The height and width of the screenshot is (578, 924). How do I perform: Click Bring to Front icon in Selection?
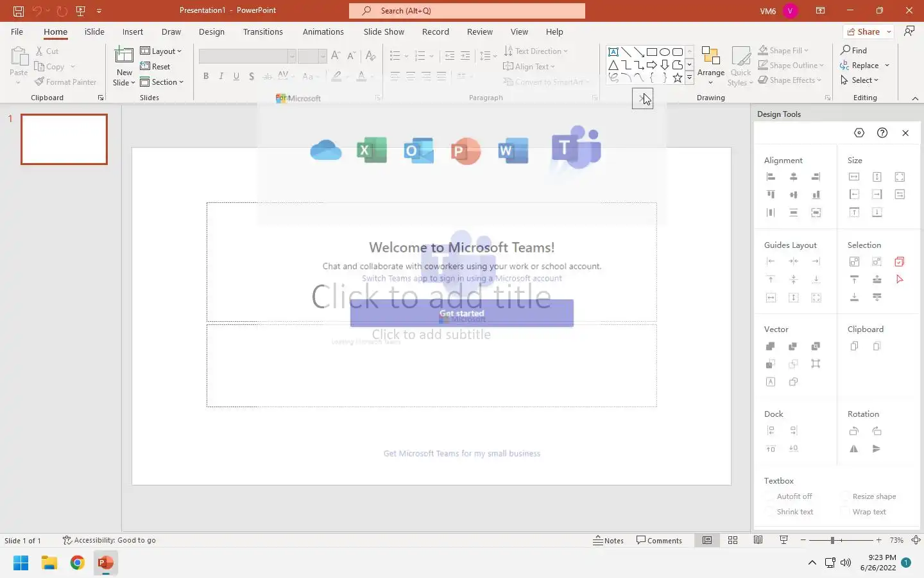tap(854, 279)
